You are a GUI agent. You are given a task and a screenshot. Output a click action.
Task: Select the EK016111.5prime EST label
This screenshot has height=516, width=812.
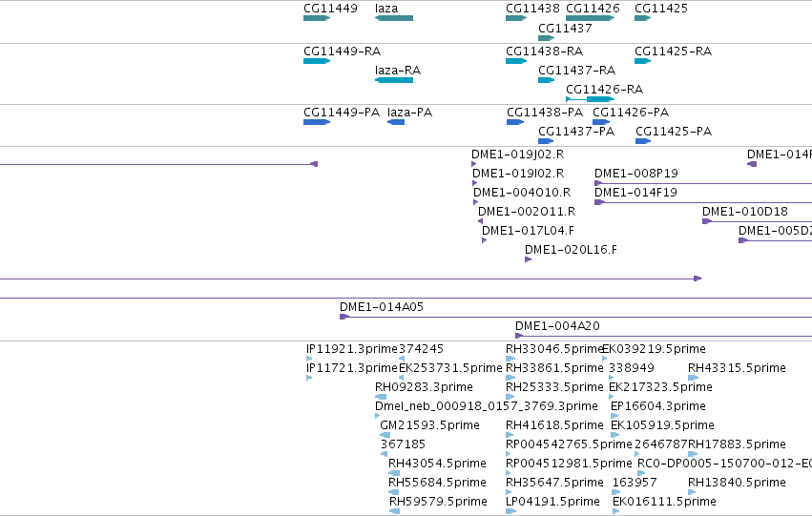coord(664,502)
